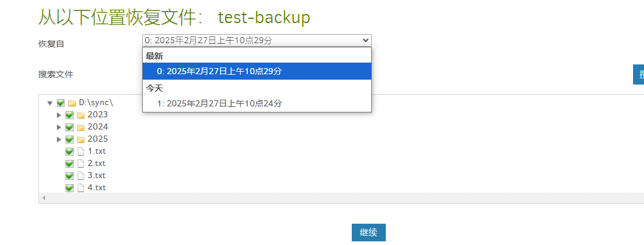Click the 3.txt file icon
This screenshot has height=245, width=644.
pyautogui.click(x=81, y=176)
